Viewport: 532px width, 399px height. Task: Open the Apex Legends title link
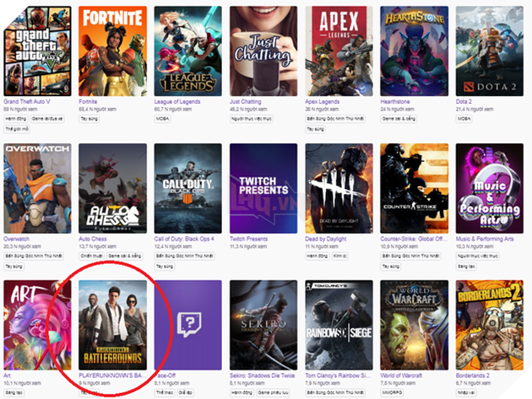pyautogui.click(x=322, y=101)
